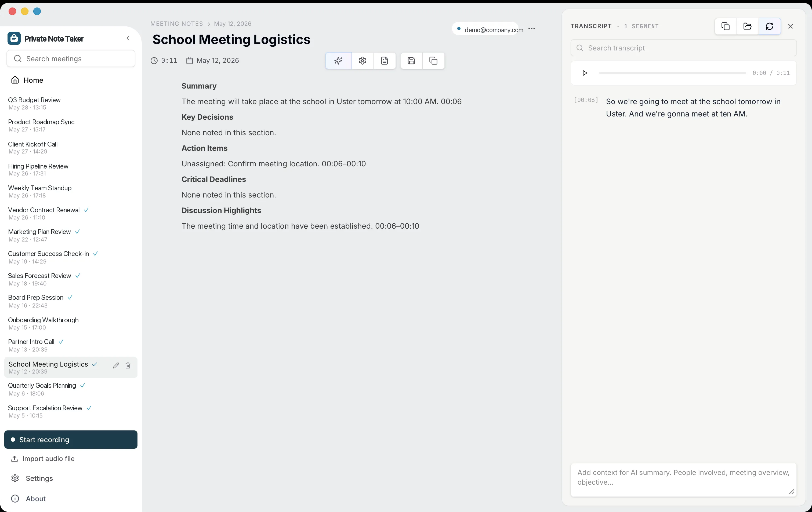Close the transcript panel

tap(791, 26)
